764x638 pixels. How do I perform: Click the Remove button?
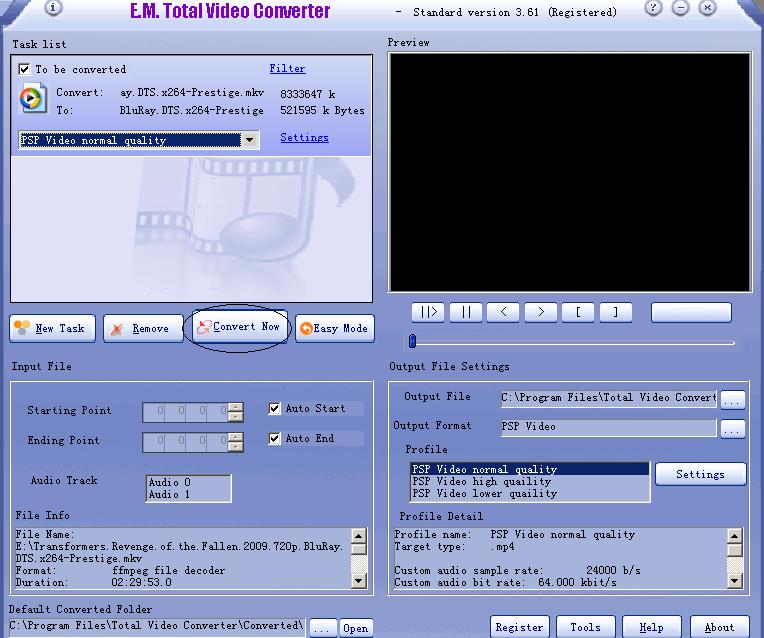tap(143, 329)
